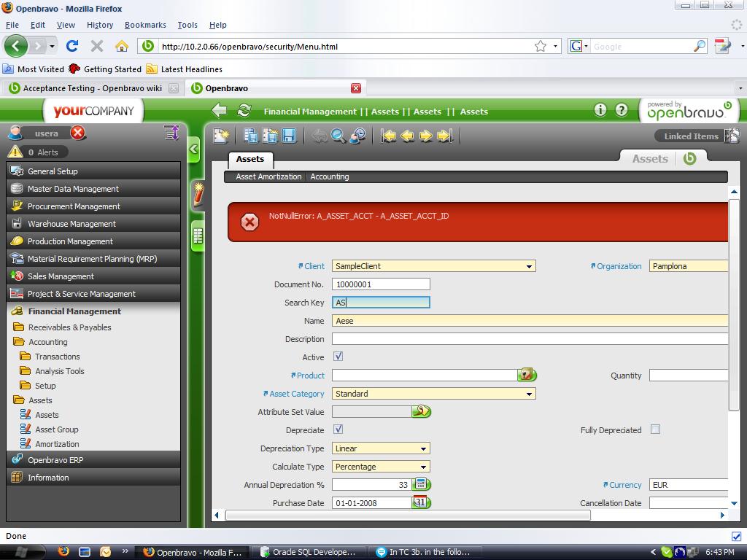Open the Product selector icon
Screen dimensions: 747x560
tap(527, 375)
